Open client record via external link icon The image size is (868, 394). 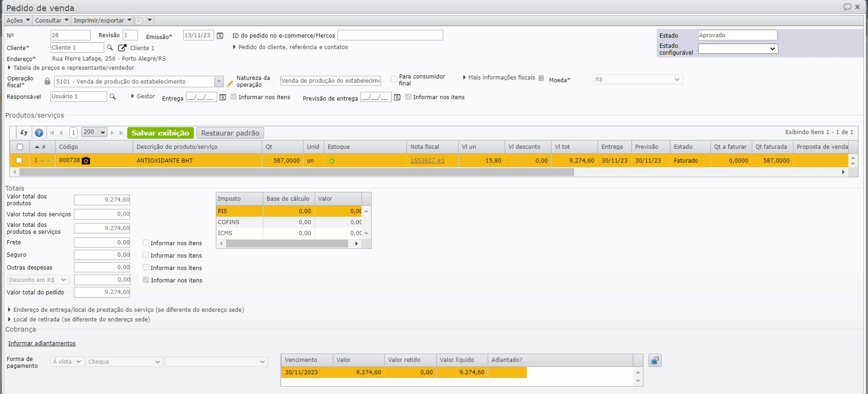tap(122, 48)
